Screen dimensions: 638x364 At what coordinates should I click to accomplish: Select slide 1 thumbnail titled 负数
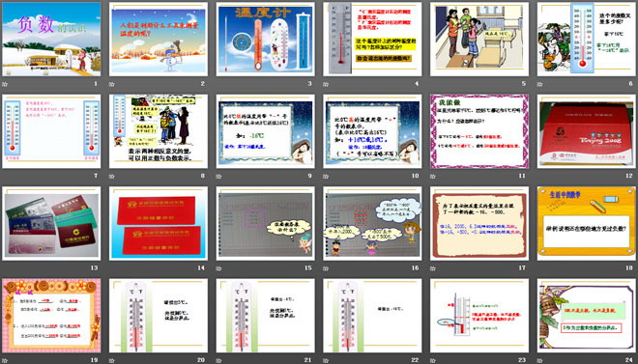point(51,39)
